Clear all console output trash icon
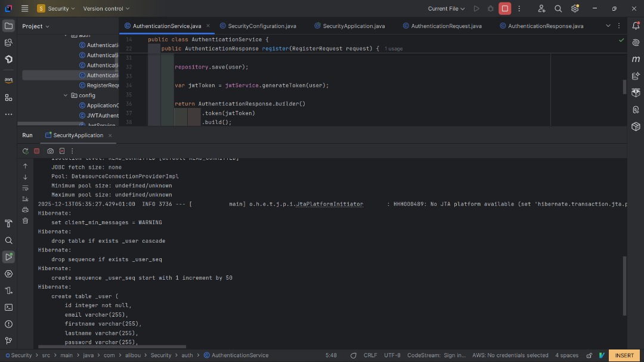 click(26, 221)
